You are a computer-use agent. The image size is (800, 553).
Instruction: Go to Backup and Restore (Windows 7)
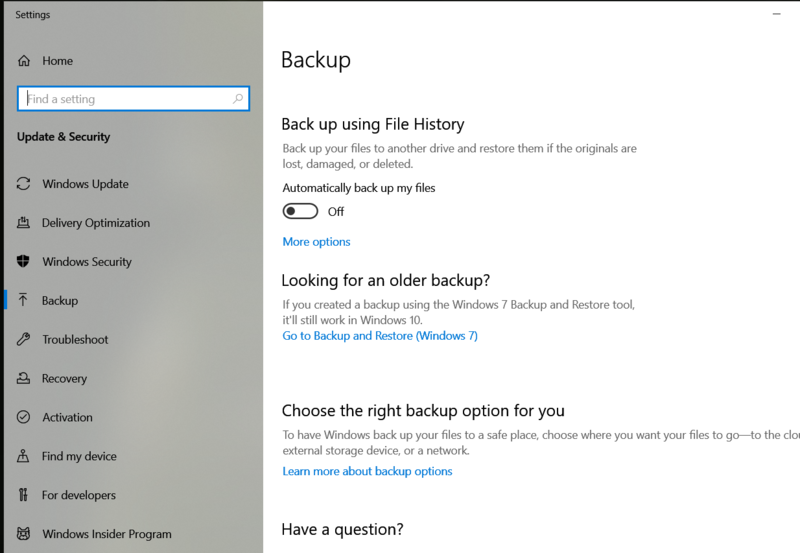coord(380,336)
